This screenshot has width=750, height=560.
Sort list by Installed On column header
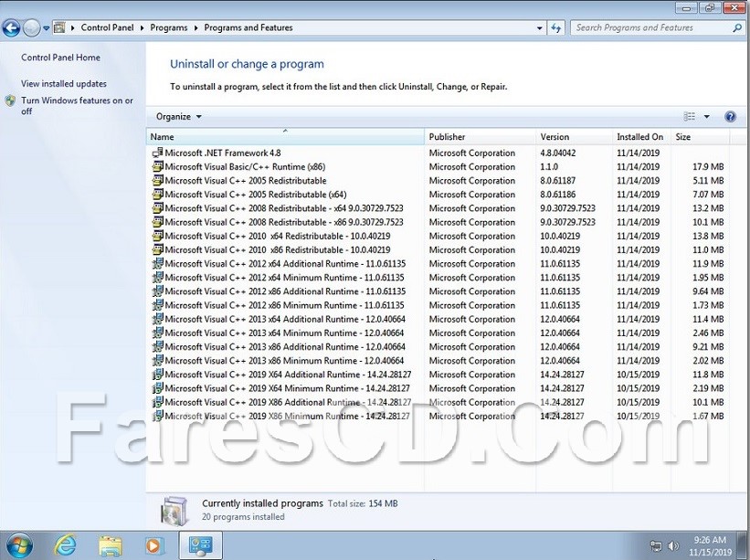point(641,137)
